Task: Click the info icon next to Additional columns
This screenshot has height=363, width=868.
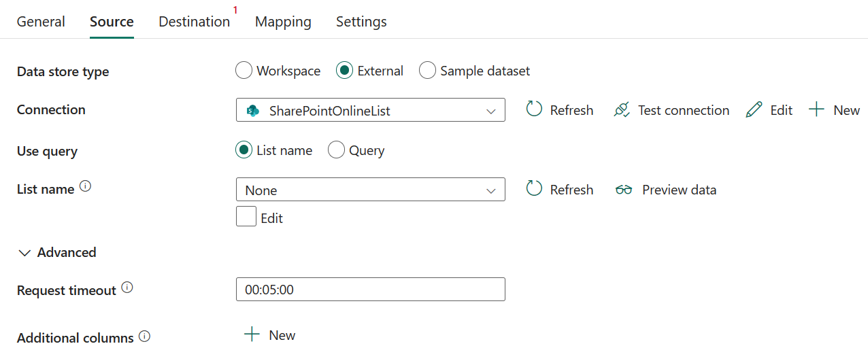Action: [x=144, y=336]
